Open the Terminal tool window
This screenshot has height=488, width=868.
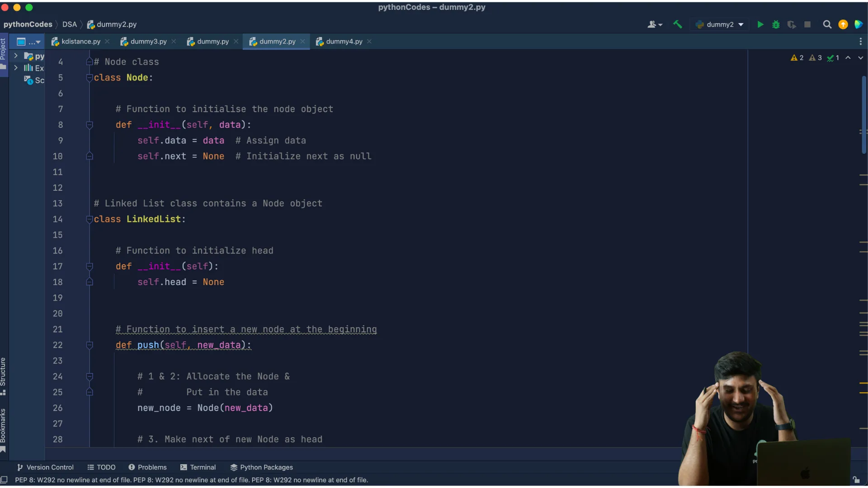(x=198, y=467)
